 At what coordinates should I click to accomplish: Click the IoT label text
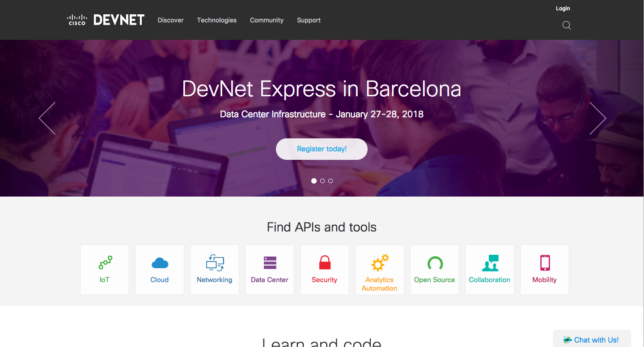click(105, 280)
